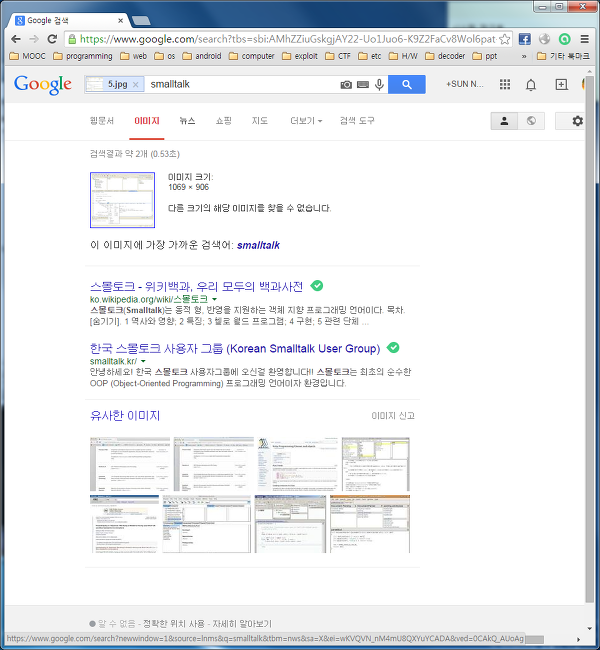Screen dimensions: 600x650
Task: Click the address bar URL
Action: coord(288,39)
